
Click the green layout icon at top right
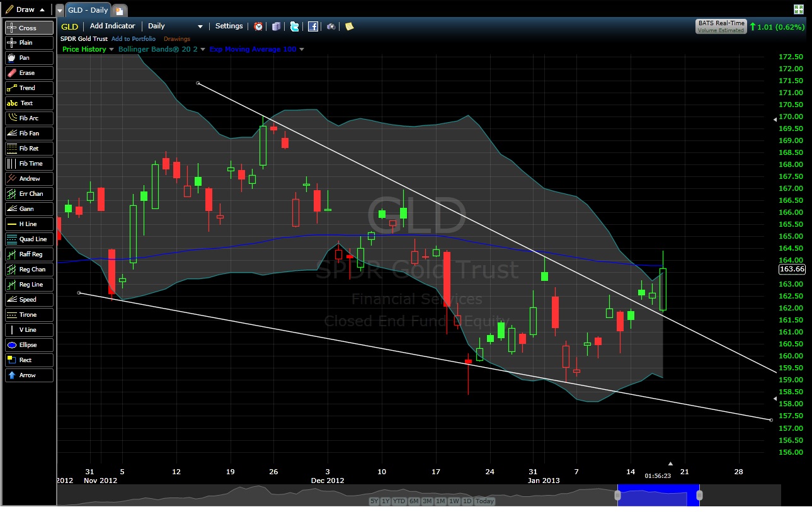pos(798,9)
